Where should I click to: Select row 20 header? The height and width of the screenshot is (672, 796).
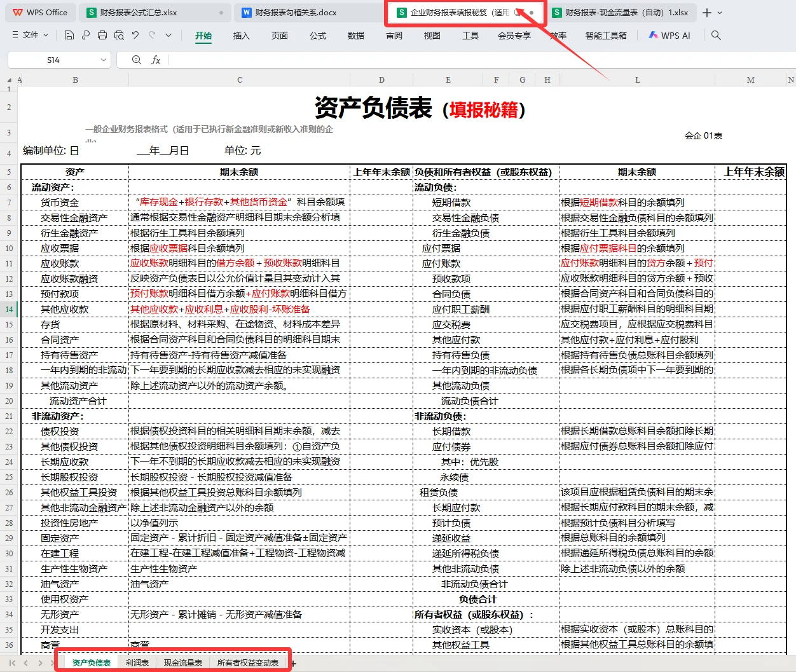(9, 401)
